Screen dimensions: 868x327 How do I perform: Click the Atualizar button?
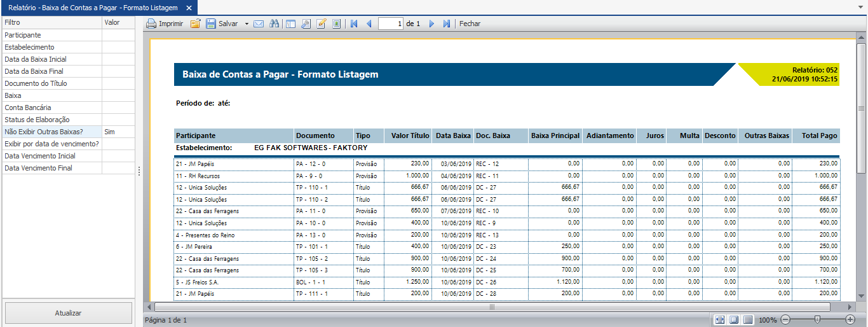point(69,313)
